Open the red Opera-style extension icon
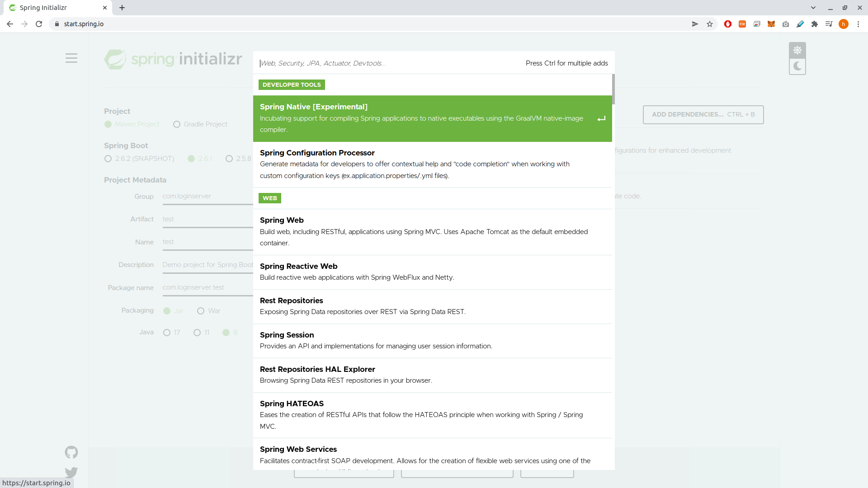868x488 pixels. coord(728,24)
